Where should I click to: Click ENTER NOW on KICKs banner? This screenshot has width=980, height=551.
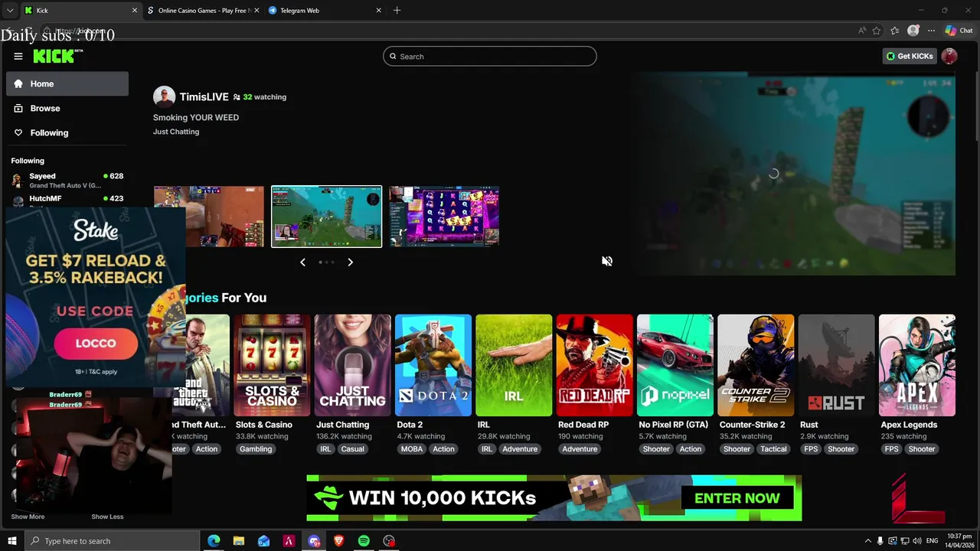tap(737, 498)
